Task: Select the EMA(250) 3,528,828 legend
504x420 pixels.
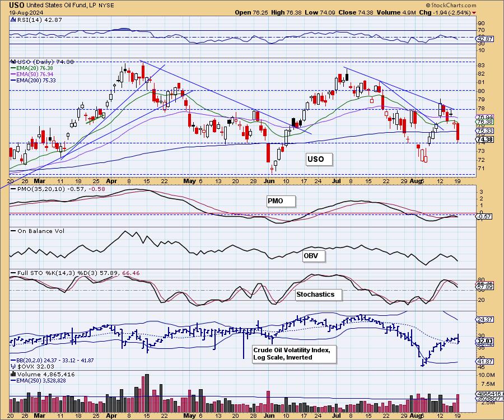Action: [x=41, y=380]
